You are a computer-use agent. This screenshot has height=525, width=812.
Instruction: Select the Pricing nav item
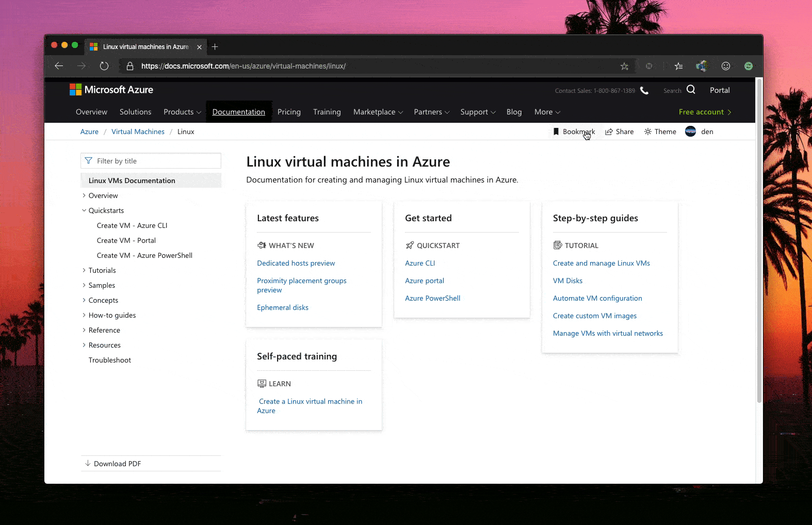pos(289,112)
